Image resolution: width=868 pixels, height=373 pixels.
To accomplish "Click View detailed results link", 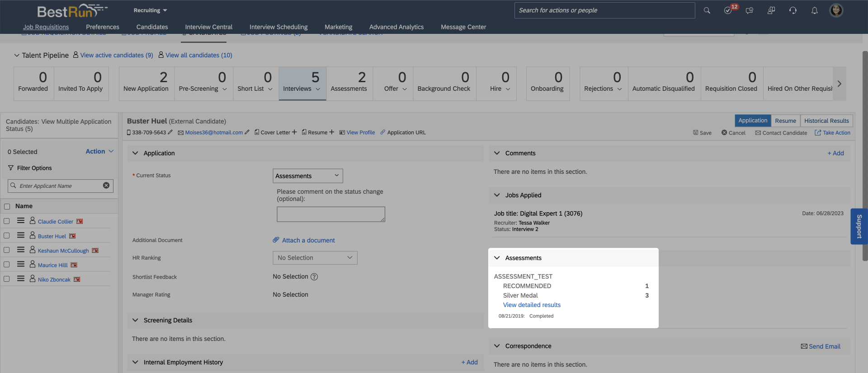I will [532, 305].
